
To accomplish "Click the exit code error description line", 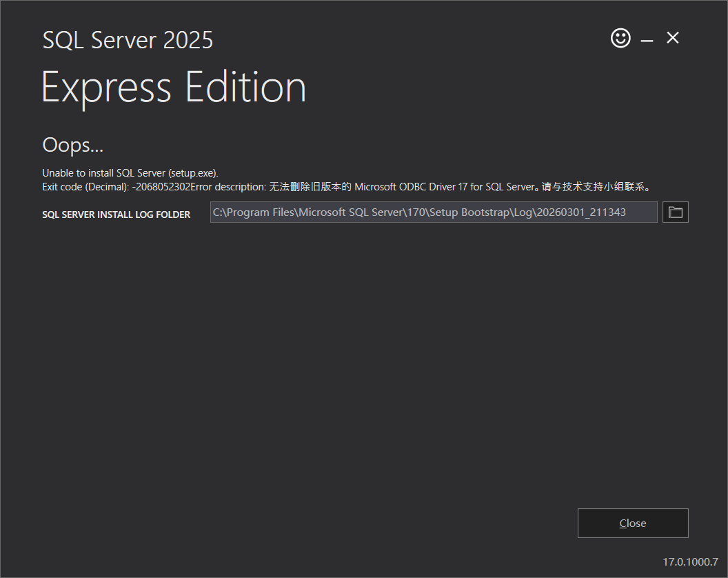I will tap(347, 187).
